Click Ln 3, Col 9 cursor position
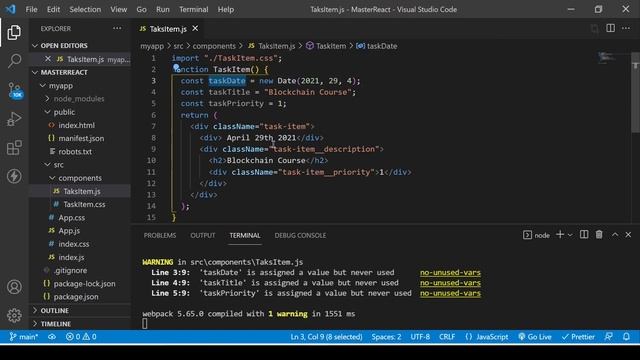640x360 pixels. pyautogui.click(x=326, y=337)
